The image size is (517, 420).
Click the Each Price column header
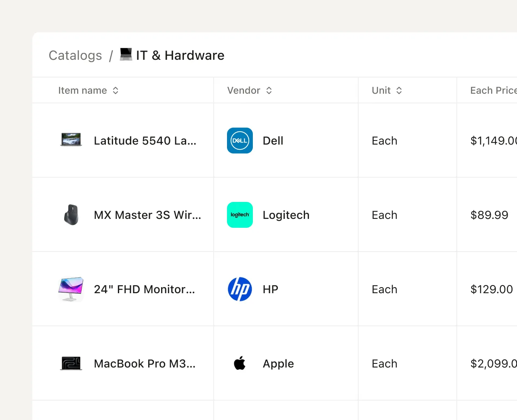(x=494, y=90)
